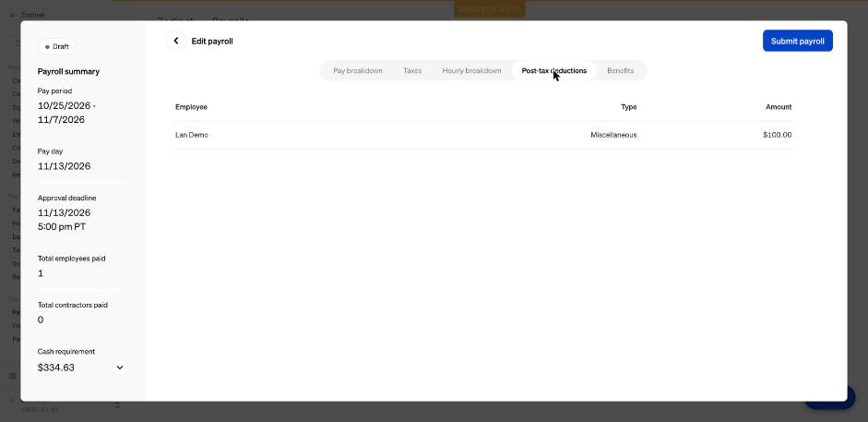Image resolution: width=868 pixels, height=422 pixels.
Task: Click the Miscellaneous deduction type
Action: [x=613, y=135]
